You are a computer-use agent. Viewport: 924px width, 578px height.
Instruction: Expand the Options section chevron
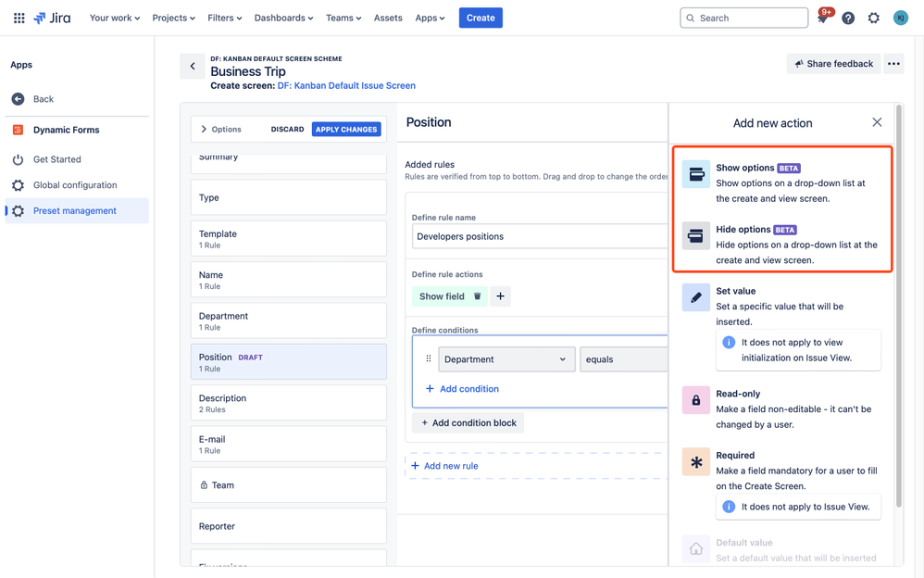(204, 129)
